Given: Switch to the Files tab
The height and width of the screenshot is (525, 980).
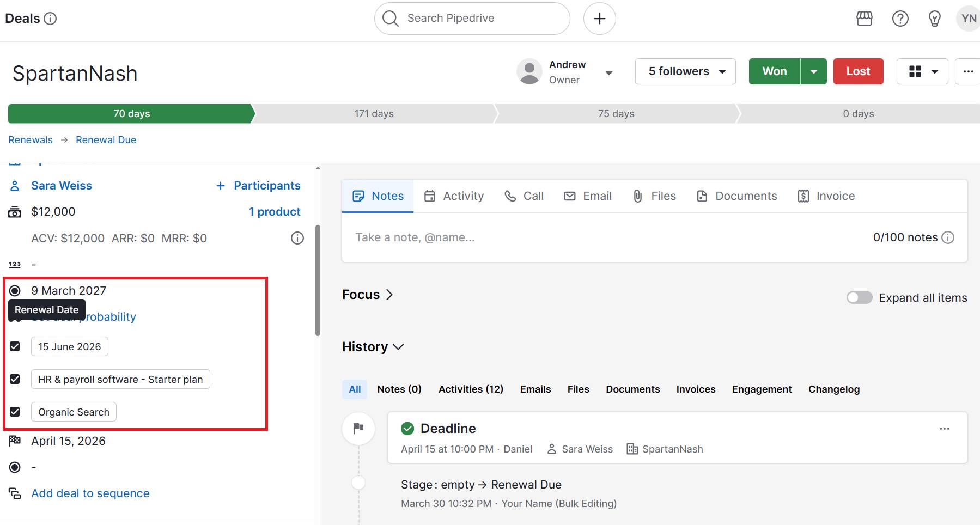Looking at the screenshot, I should (x=654, y=196).
